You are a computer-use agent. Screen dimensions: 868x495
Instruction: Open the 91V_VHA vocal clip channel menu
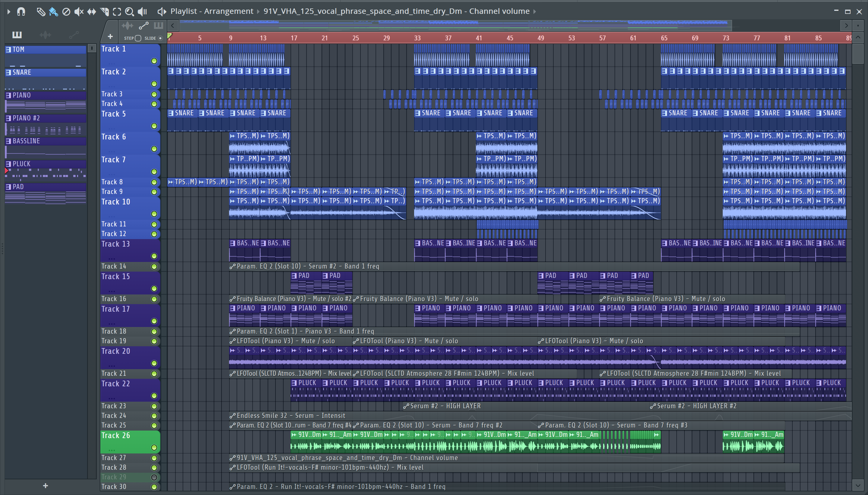(x=396, y=11)
